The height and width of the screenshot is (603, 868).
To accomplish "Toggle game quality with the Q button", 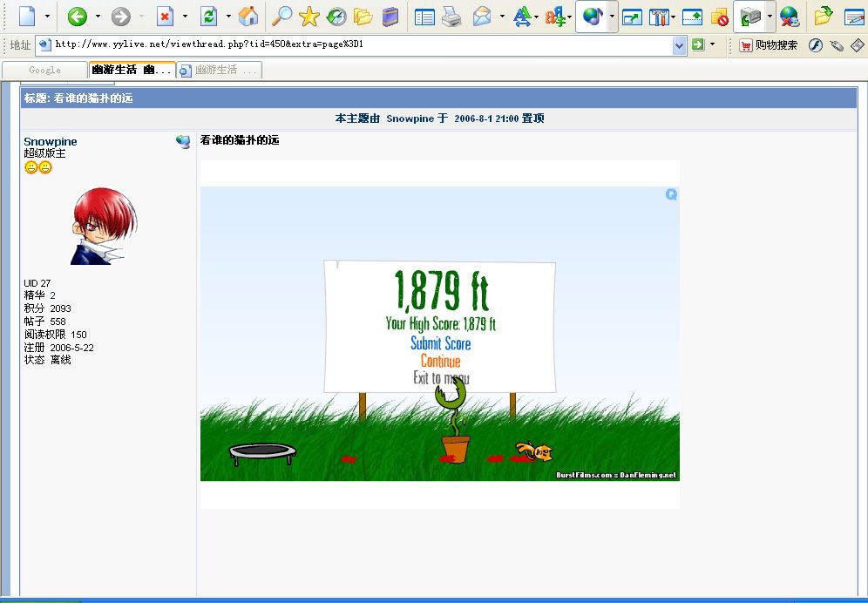I will (x=672, y=193).
